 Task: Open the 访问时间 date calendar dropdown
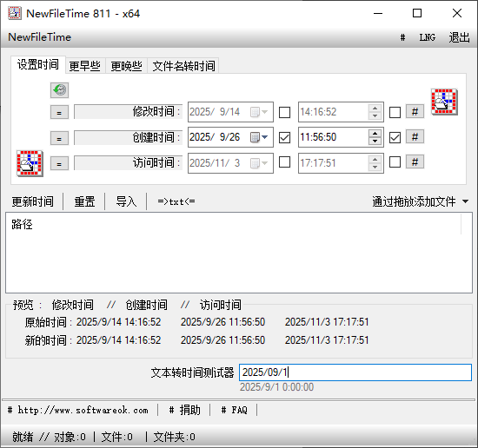click(259, 163)
